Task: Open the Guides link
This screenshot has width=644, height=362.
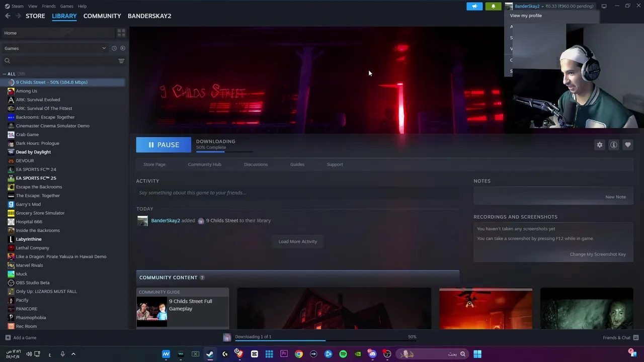Action: (297, 164)
